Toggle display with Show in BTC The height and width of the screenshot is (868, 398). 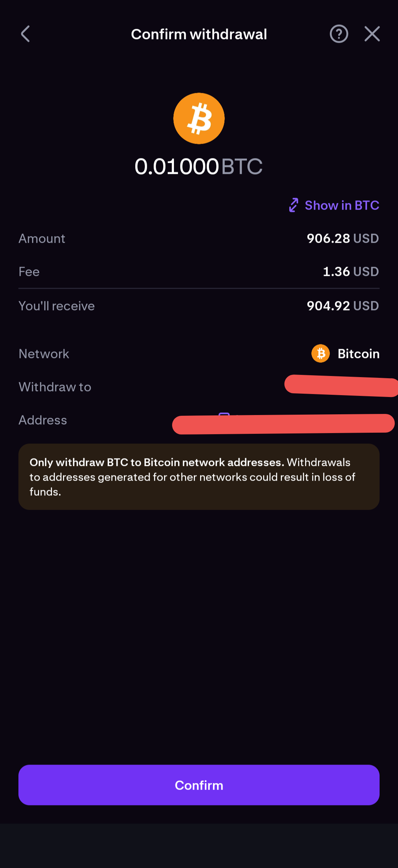pyautogui.click(x=342, y=205)
